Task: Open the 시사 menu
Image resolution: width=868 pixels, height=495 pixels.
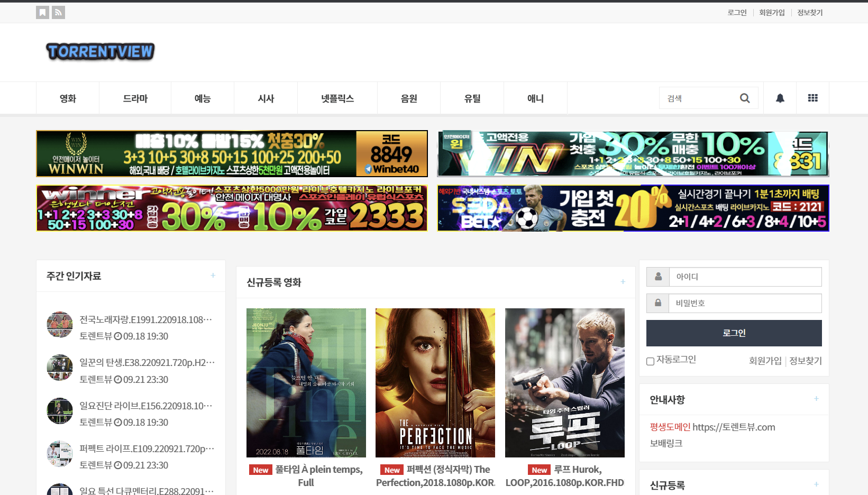Action: [x=266, y=98]
